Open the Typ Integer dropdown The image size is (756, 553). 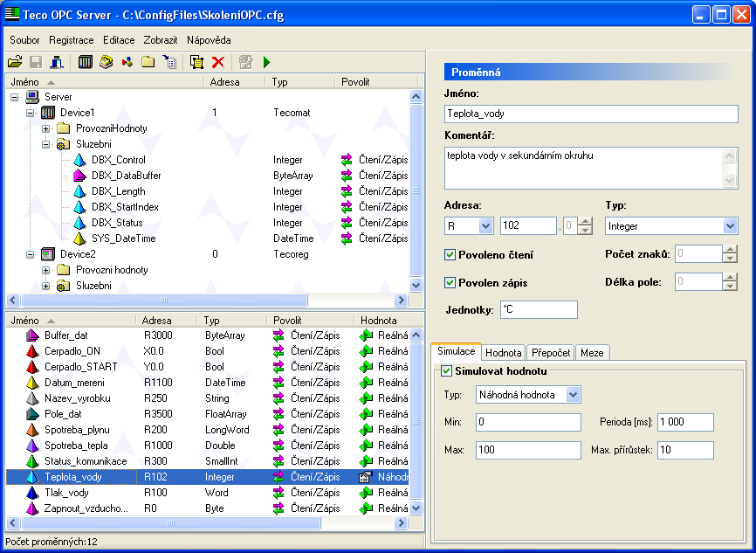click(730, 226)
